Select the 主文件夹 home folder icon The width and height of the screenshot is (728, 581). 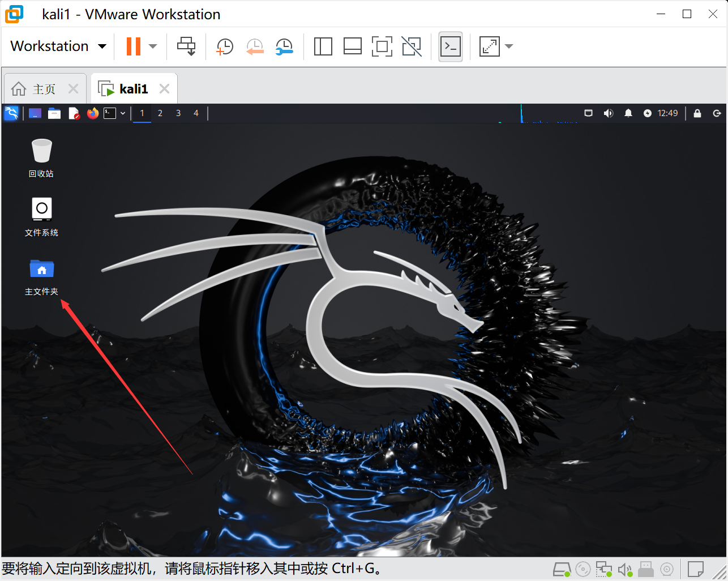point(41,277)
